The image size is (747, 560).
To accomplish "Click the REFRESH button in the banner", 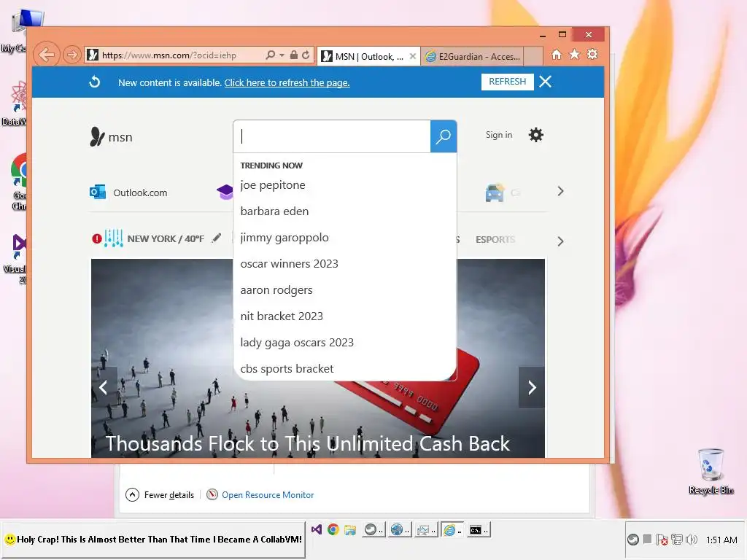I will tap(508, 82).
